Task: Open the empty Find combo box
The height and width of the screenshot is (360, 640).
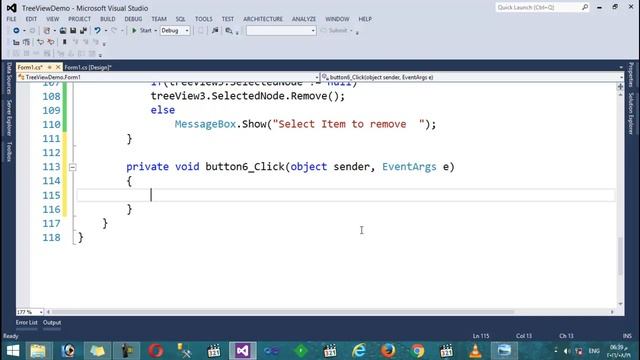Action: tap(281, 31)
